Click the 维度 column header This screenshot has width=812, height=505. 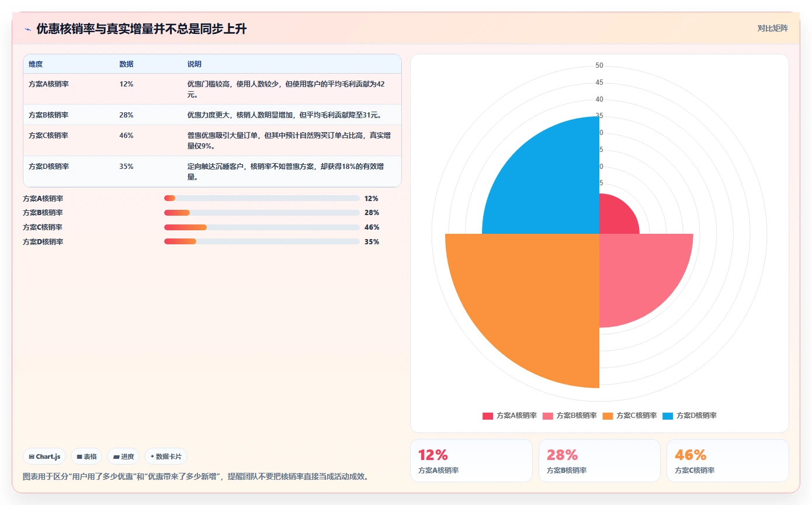(36, 64)
